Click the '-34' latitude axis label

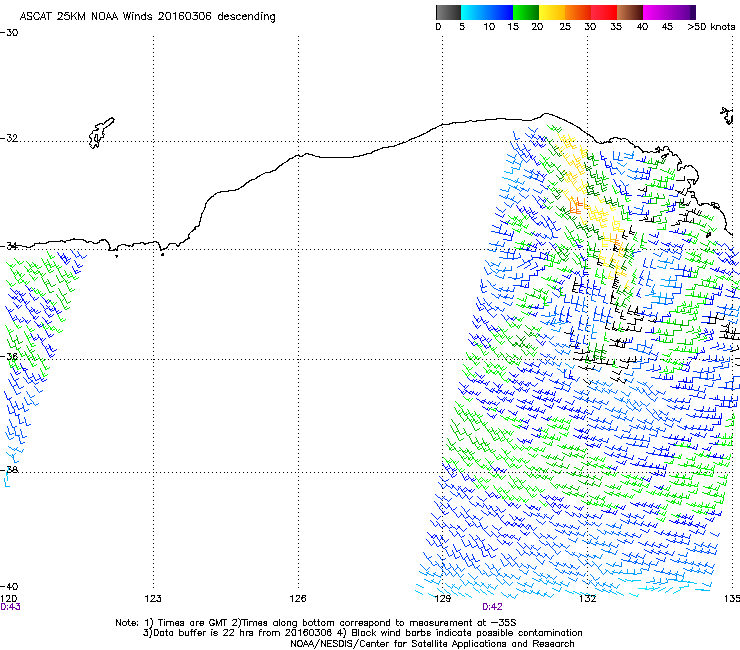click(9, 246)
